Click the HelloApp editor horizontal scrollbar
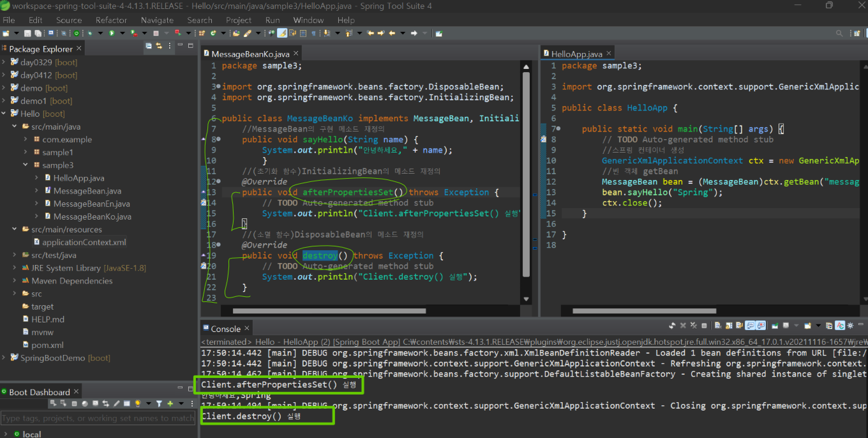This screenshot has height=438, width=868. (646, 311)
